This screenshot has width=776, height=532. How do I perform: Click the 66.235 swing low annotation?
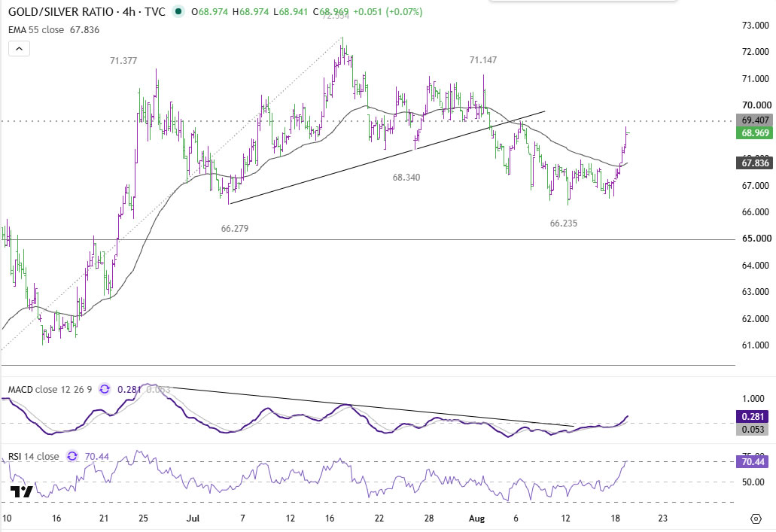click(564, 223)
